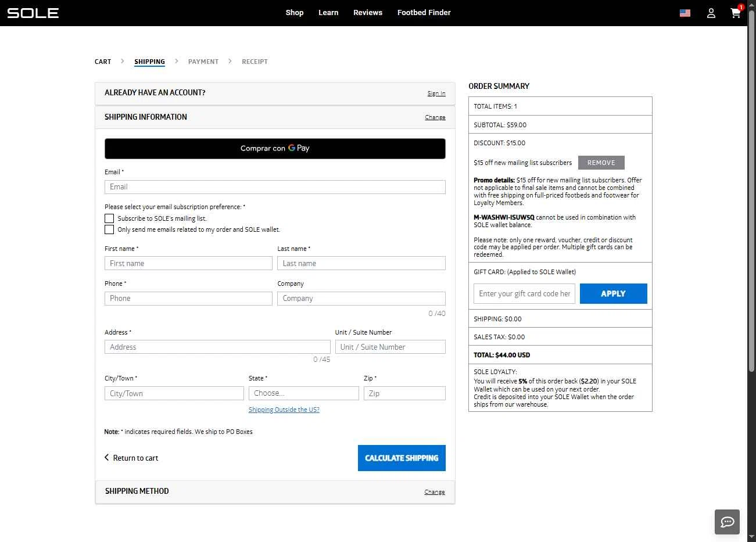The width and height of the screenshot is (756, 542).
Task: Click the page vertical scrollbar
Action: point(751,192)
